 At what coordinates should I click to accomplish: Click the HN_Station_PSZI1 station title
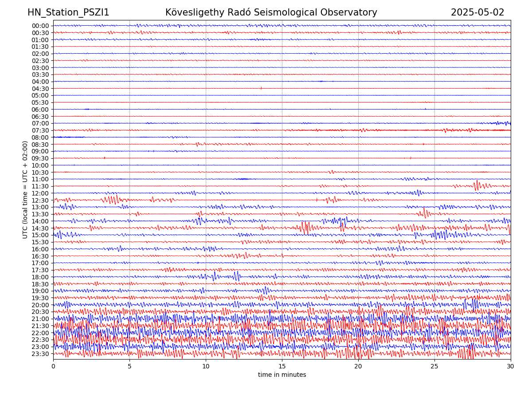tap(68, 12)
